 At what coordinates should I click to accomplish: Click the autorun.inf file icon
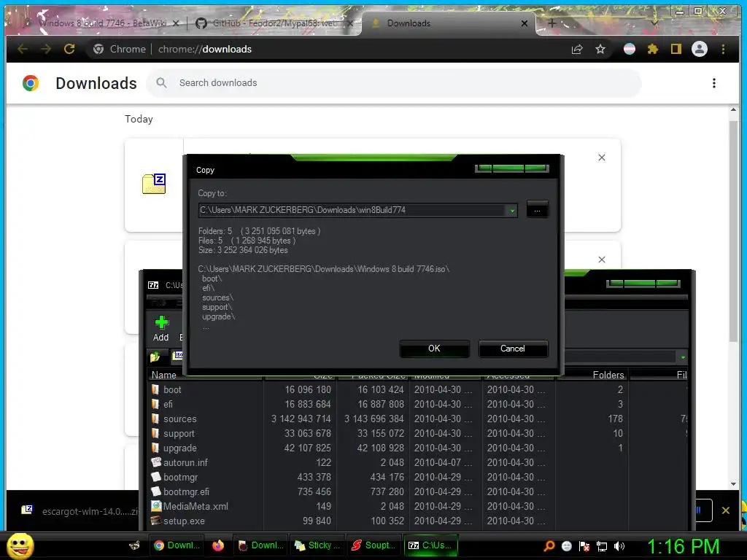click(x=156, y=462)
